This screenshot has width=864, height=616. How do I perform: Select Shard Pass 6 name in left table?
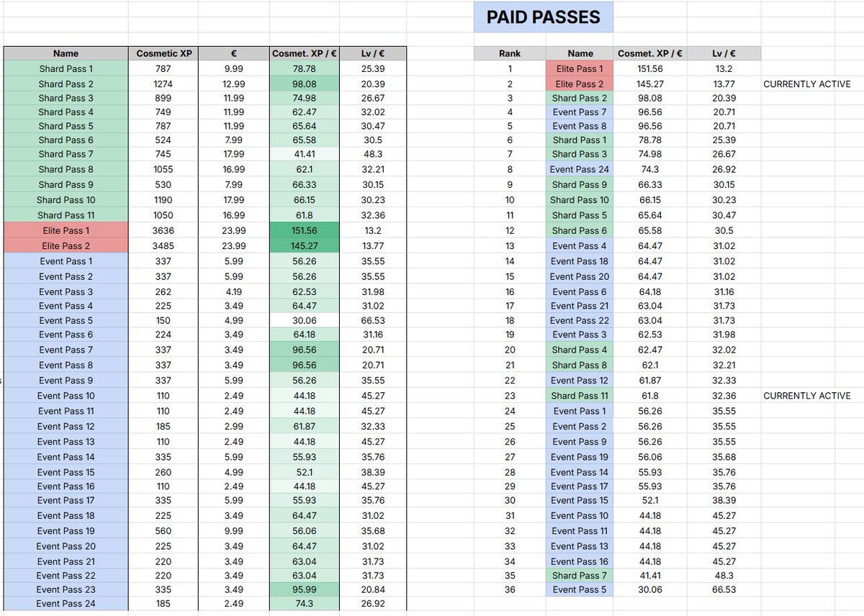coord(66,140)
